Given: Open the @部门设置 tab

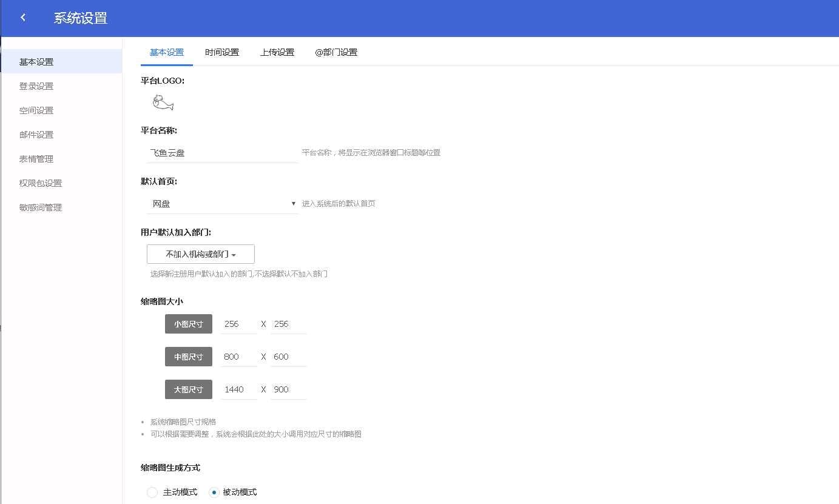Looking at the screenshot, I should coord(336,52).
